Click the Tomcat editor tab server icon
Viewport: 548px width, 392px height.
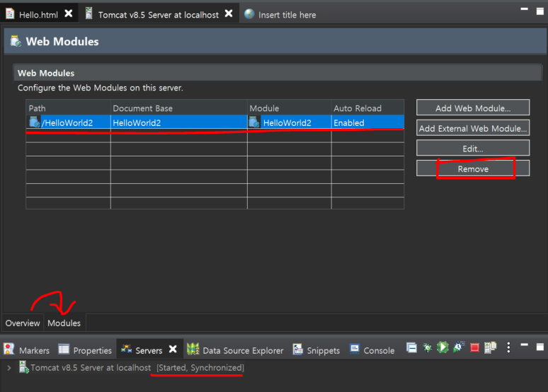coord(89,13)
